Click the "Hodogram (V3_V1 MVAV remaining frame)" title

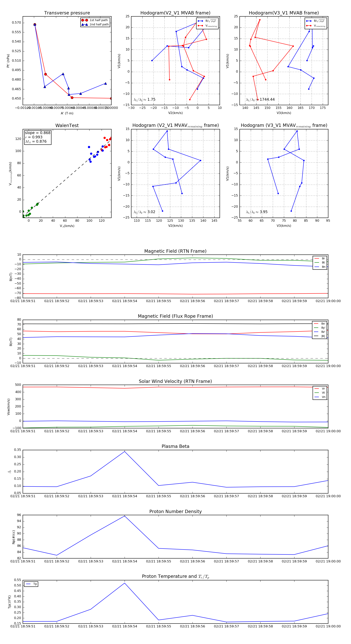[x=284, y=125]
